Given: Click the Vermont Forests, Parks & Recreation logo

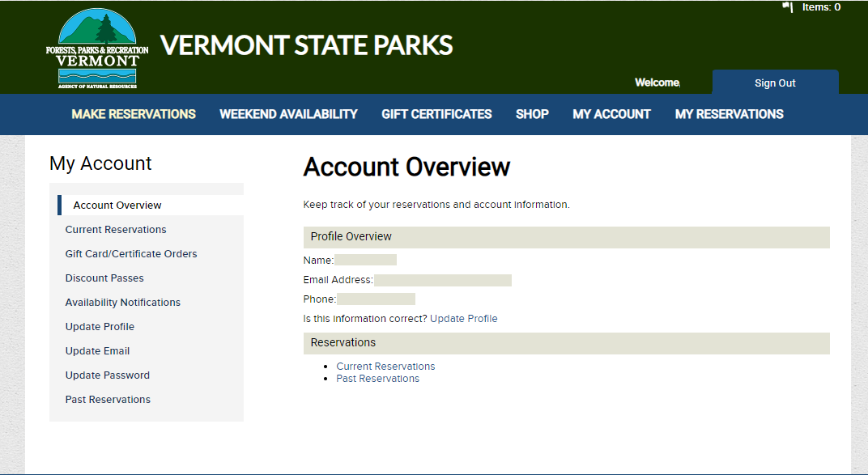Looking at the screenshot, I should [97, 49].
